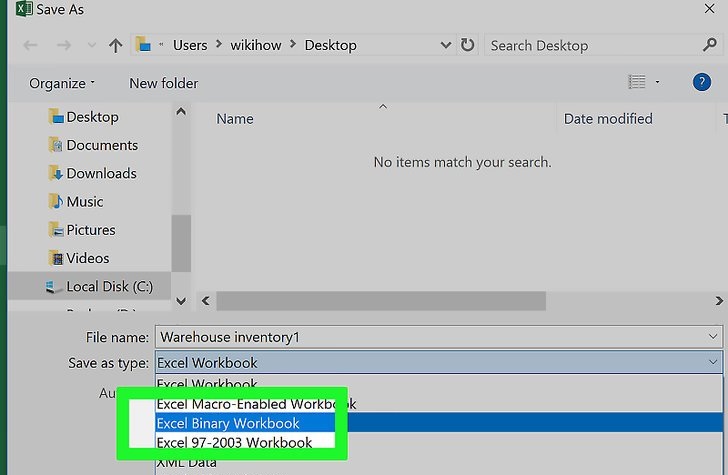Image resolution: width=728 pixels, height=475 pixels.
Task: Create a New folder
Action: [163, 84]
